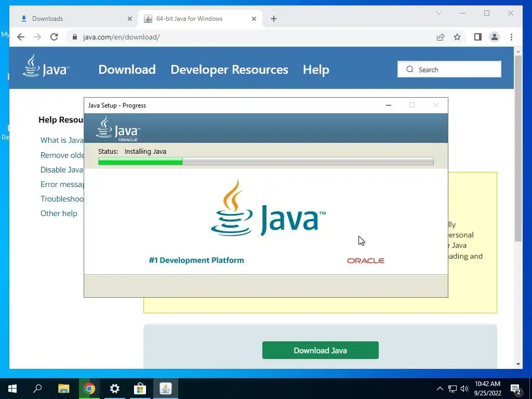The width and height of the screenshot is (532, 399).
Task: Open the volume control in the tray
Action: 464,389
